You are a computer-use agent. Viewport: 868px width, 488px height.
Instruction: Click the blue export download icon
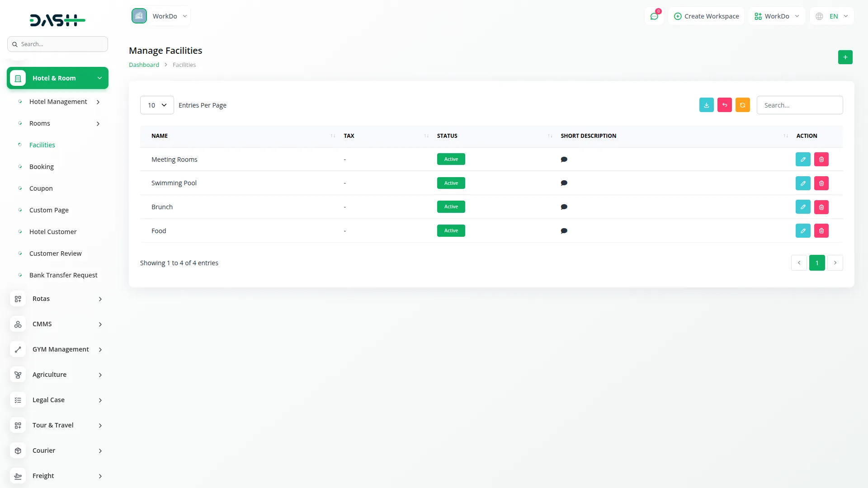click(x=706, y=105)
